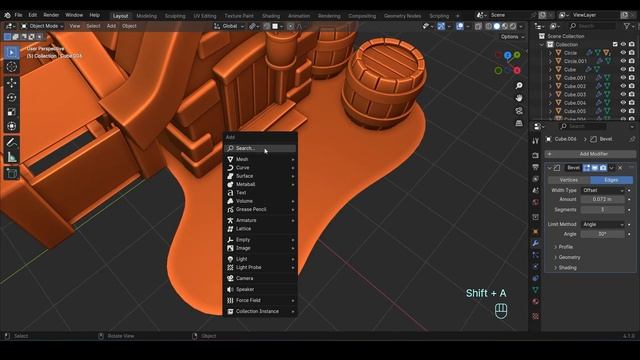Open the Modifiers wrench properties tab
640x360 pixels.
[536, 243]
